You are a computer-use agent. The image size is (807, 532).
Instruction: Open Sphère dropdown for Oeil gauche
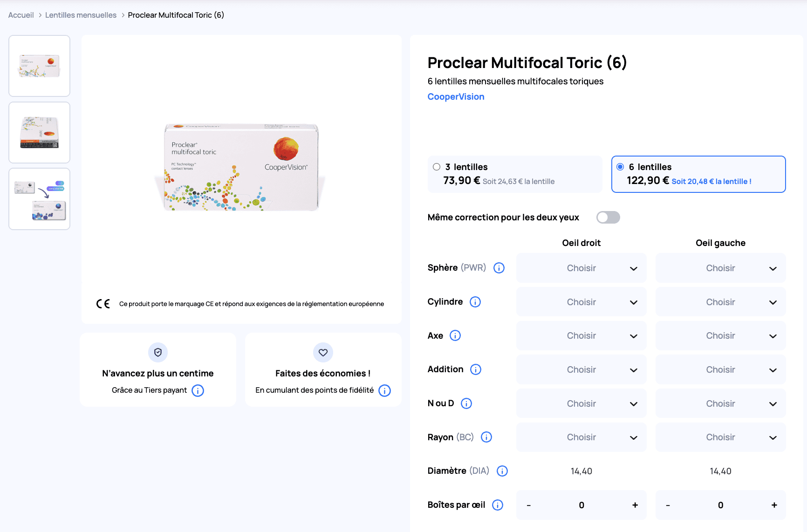[x=721, y=268]
